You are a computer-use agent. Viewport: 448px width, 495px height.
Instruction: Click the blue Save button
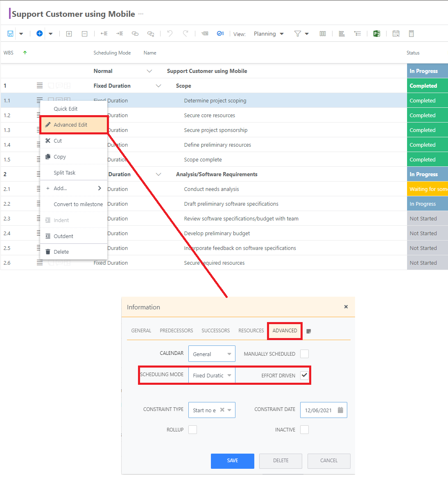coord(232,461)
